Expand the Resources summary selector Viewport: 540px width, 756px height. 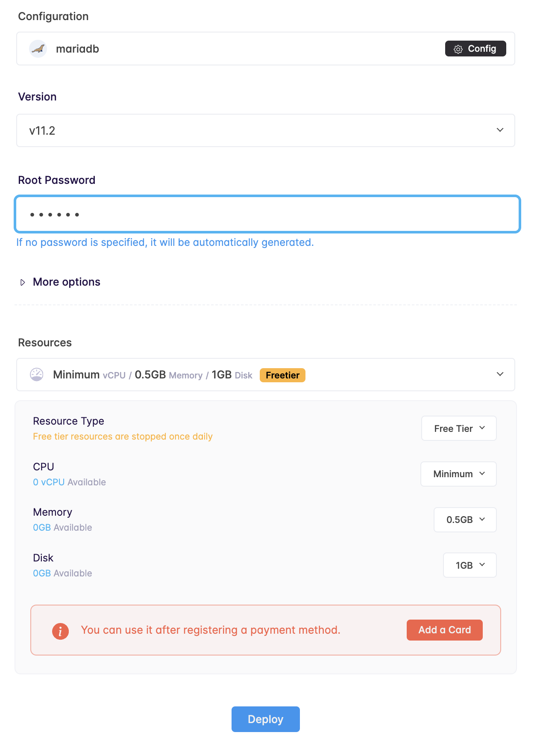pyautogui.click(x=265, y=375)
